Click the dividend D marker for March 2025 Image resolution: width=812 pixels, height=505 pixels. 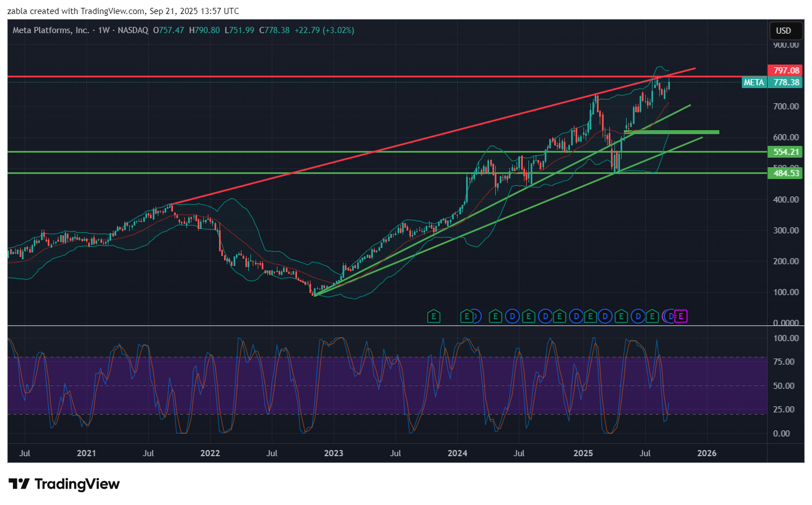point(605,316)
